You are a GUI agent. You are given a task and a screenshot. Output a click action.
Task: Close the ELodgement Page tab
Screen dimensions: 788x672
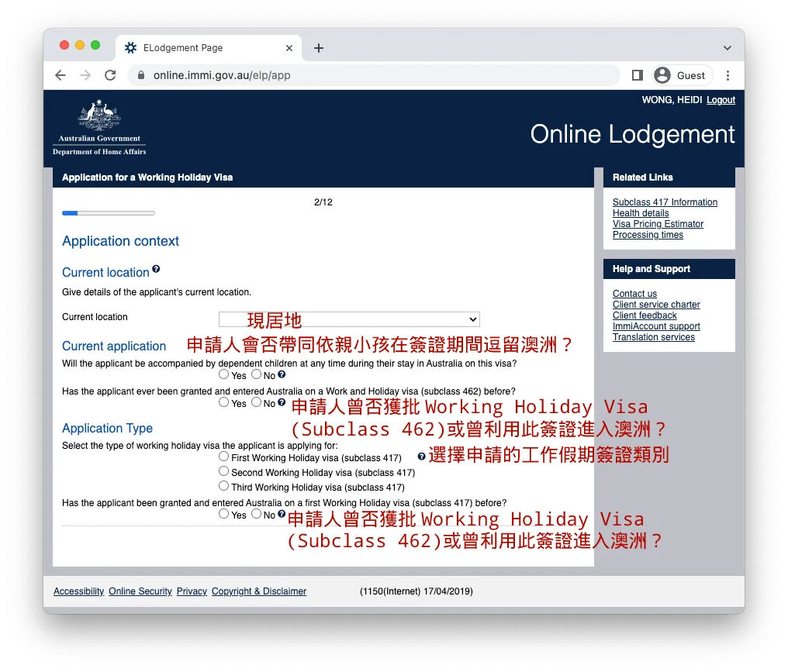[x=289, y=48]
